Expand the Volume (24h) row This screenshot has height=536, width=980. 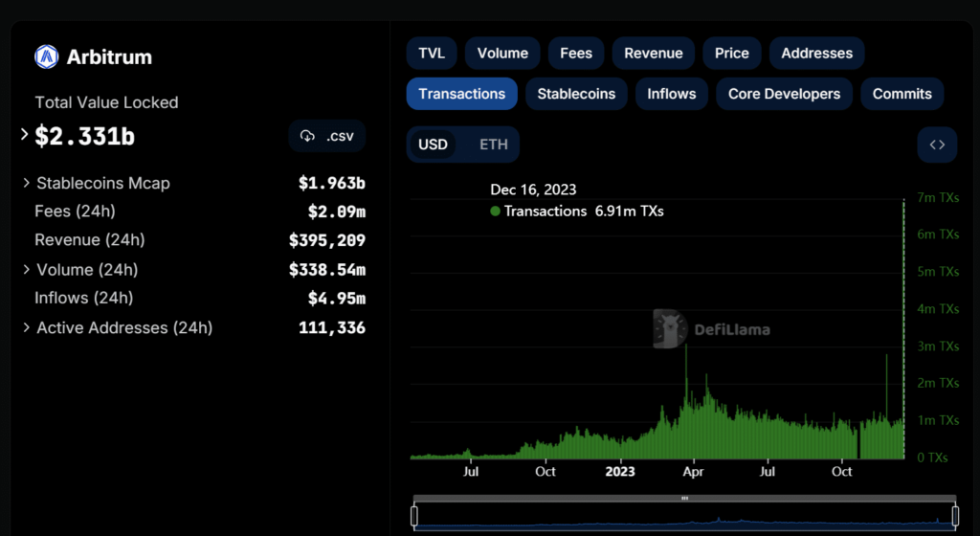[26, 270]
